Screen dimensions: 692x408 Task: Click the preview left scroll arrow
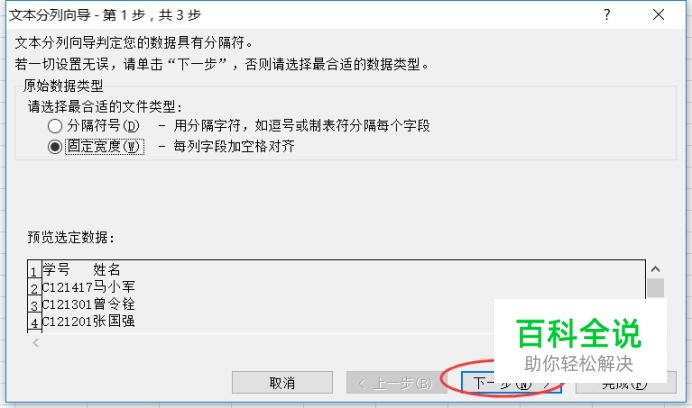click(x=36, y=342)
